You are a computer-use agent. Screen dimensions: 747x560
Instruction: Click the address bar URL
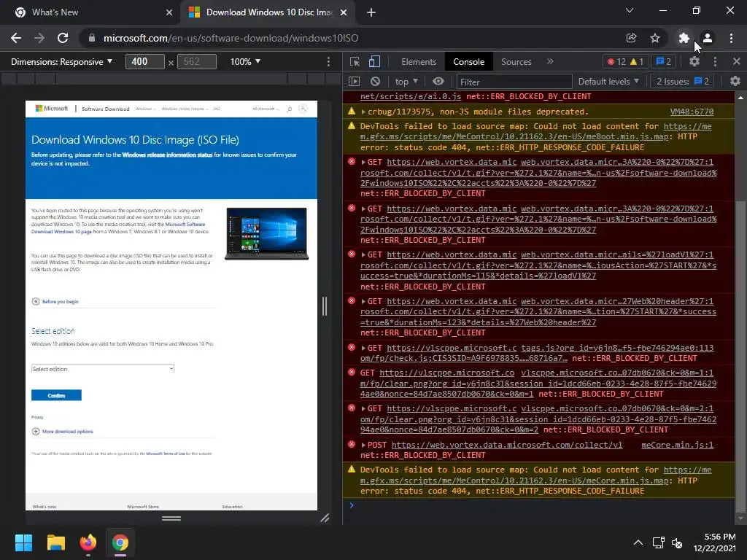[x=231, y=38]
